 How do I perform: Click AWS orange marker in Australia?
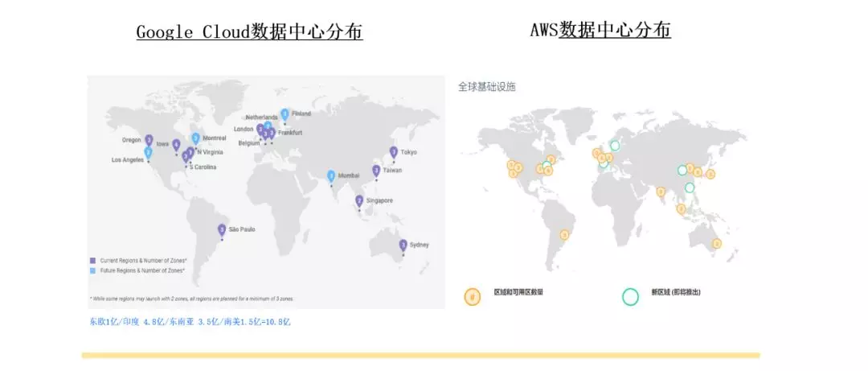(717, 243)
